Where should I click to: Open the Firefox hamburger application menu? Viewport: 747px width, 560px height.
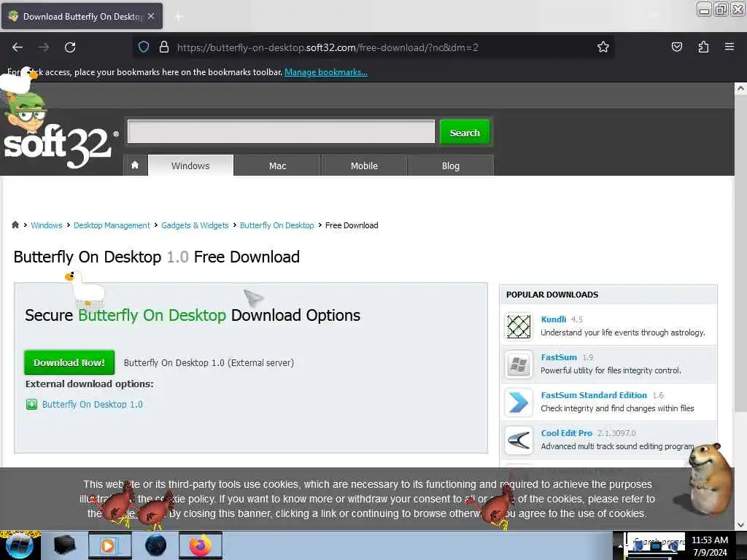coord(729,47)
